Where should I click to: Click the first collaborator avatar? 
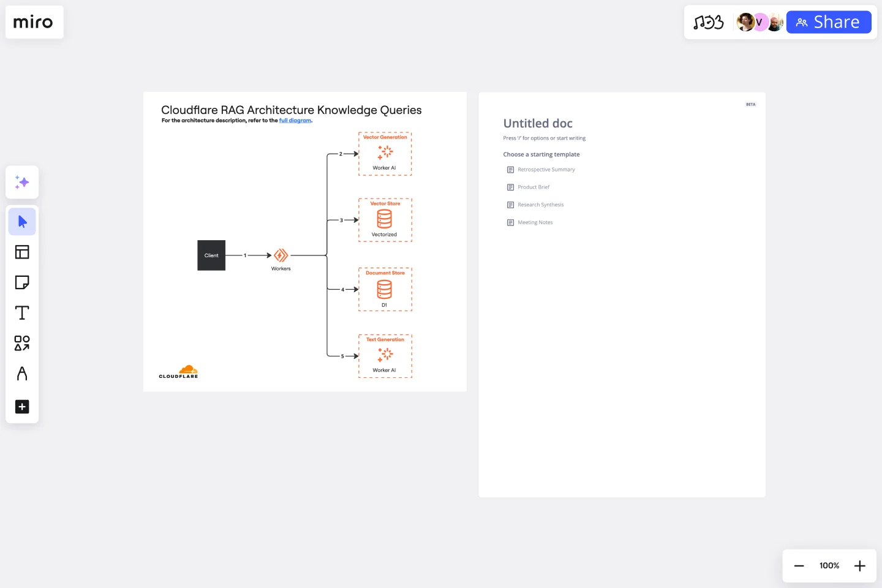[x=745, y=22]
